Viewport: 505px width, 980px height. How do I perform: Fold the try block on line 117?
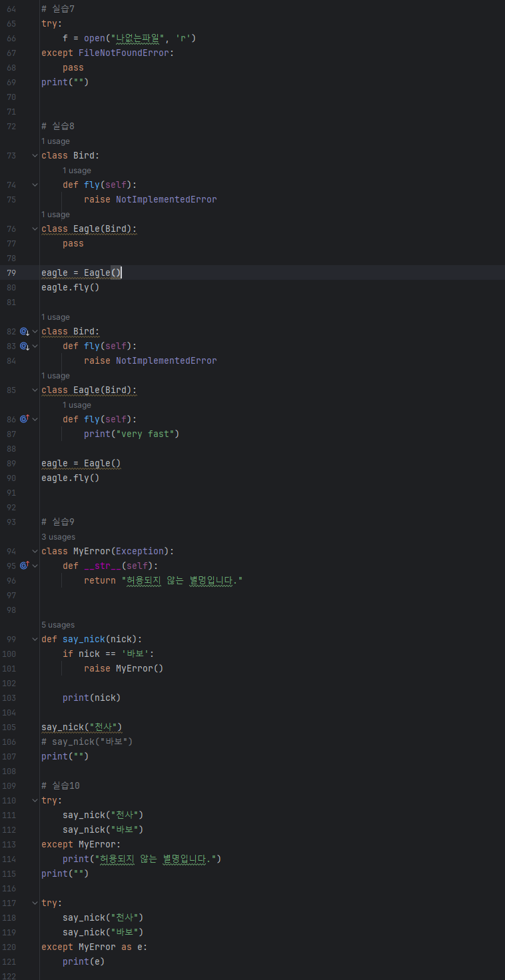coord(35,903)
